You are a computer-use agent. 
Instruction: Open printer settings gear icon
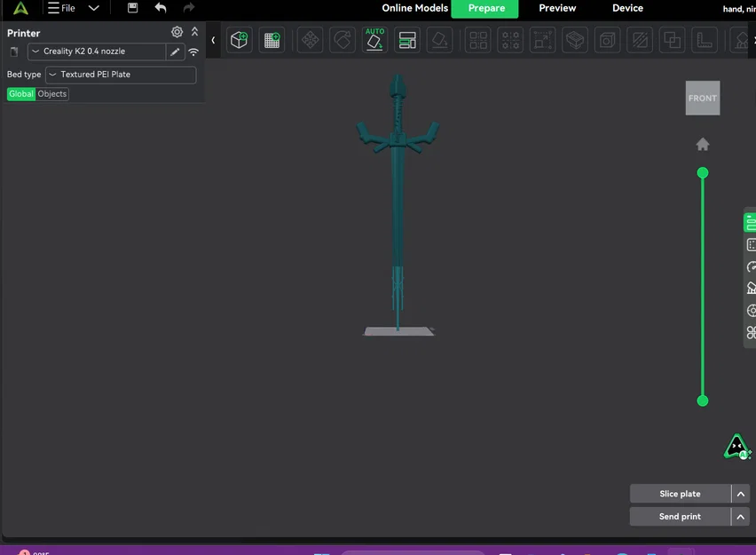177,32
